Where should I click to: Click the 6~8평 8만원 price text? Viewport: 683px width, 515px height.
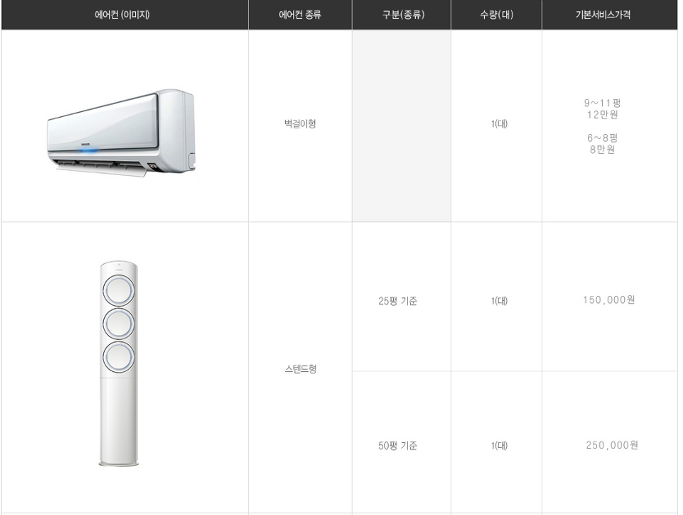coord(602,144)
